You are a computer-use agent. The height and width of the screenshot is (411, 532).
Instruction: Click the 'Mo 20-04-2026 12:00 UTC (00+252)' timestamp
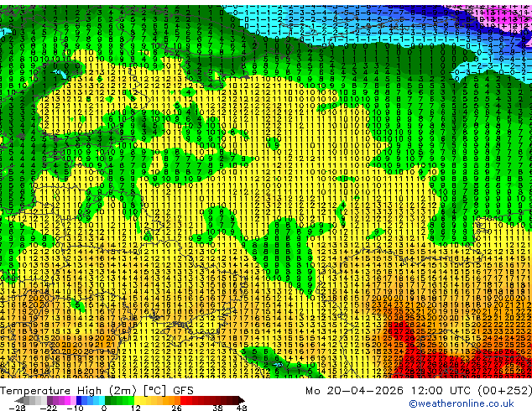[x=419, y=391]
